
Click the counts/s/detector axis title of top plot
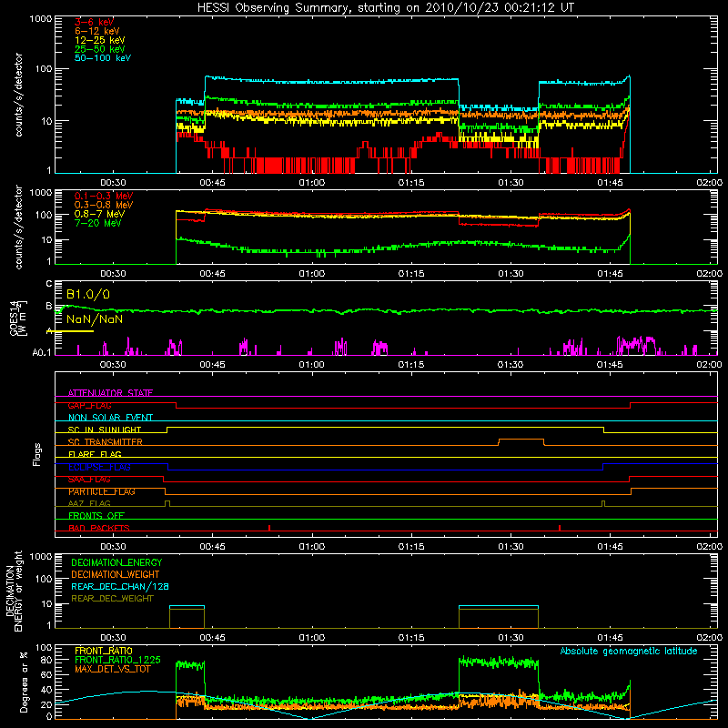click(x=18, y=95)
